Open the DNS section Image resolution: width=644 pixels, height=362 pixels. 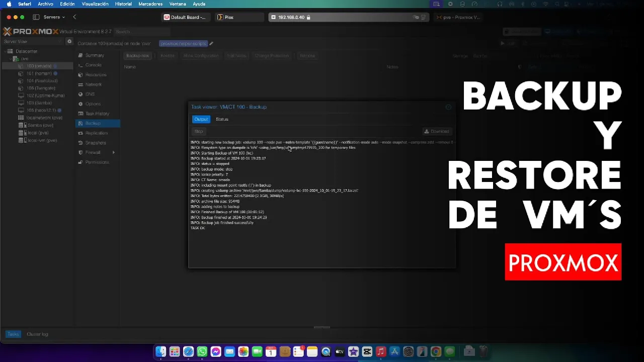(x=98, y=94)
